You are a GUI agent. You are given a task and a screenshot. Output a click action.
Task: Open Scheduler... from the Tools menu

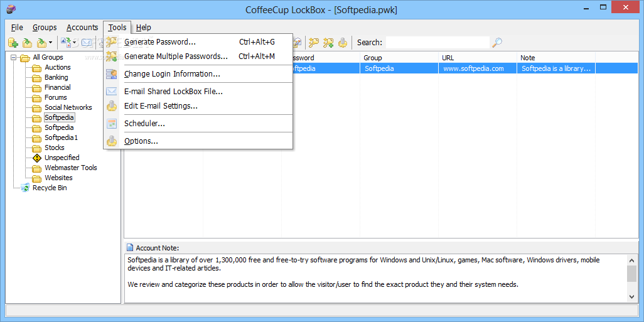tap(198, 124)
